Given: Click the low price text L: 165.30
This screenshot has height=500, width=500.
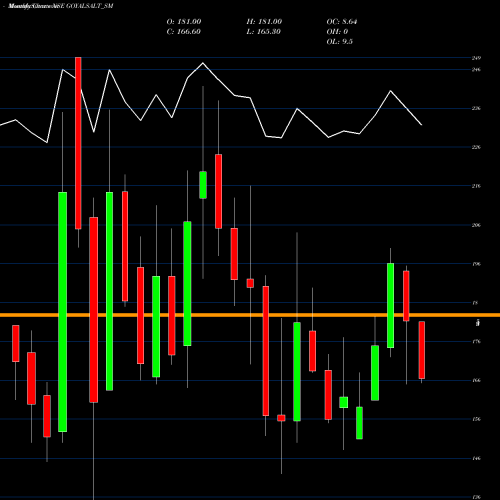Looking at the screenshot, I should [x=264, y=32].
